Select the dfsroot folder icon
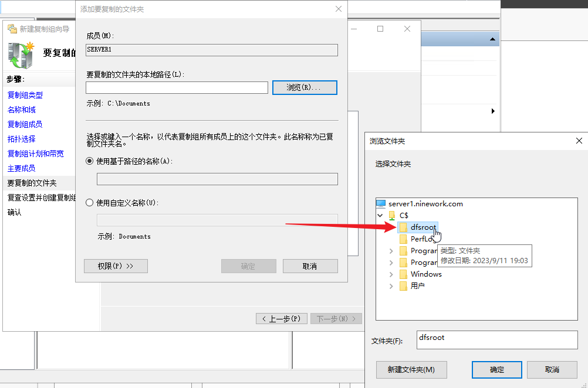Image resolution: width=588 pixels, height=388 pixels. coord(403,227)
